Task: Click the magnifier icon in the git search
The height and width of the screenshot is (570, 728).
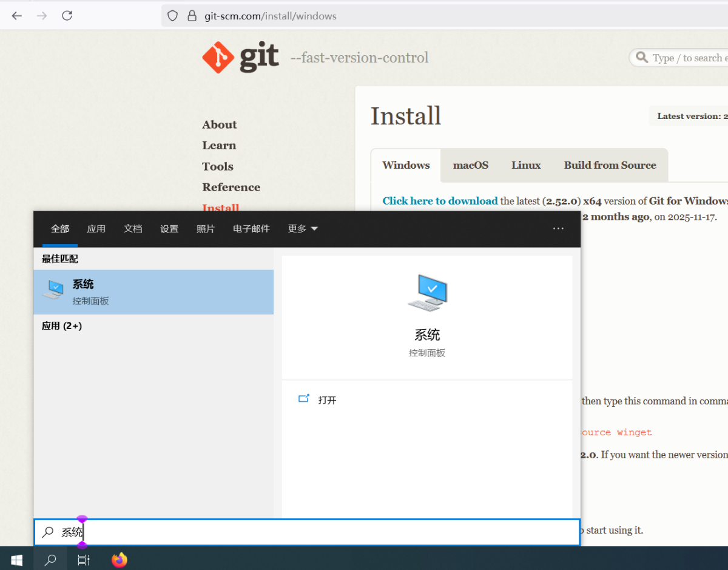Action: 641,58
